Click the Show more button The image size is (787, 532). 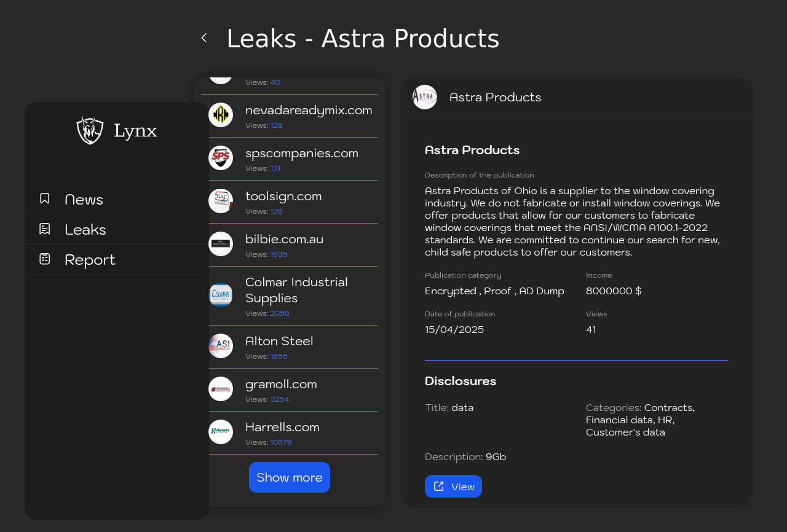(x=290, y=477)
